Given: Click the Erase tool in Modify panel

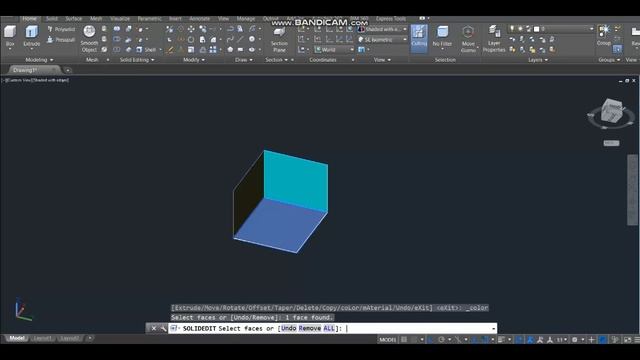Looking at the screenshot, I should click(x=170, y=50).
